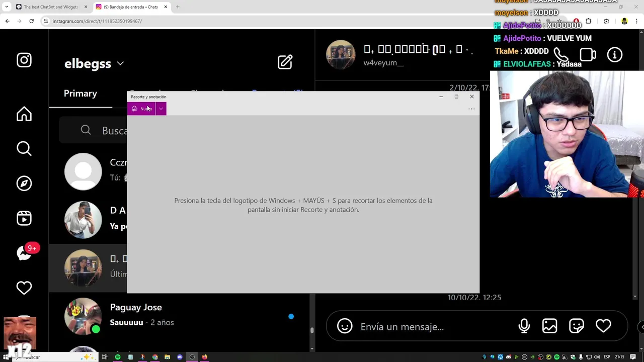Open a new browser tab
The image size is (644, 362).
(178, 7)
